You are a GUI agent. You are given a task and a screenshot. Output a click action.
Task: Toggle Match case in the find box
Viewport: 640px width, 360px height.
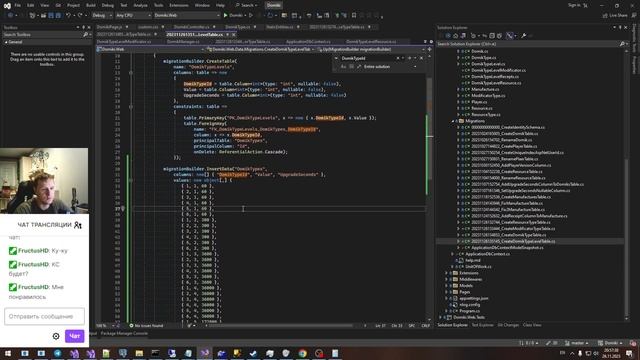343,67
